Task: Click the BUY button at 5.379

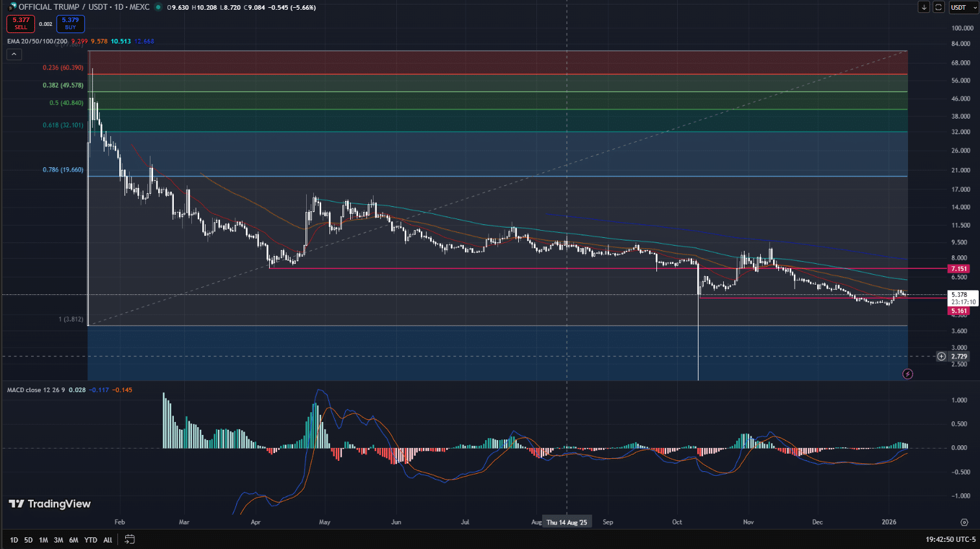Action: (x=70, y=23)
